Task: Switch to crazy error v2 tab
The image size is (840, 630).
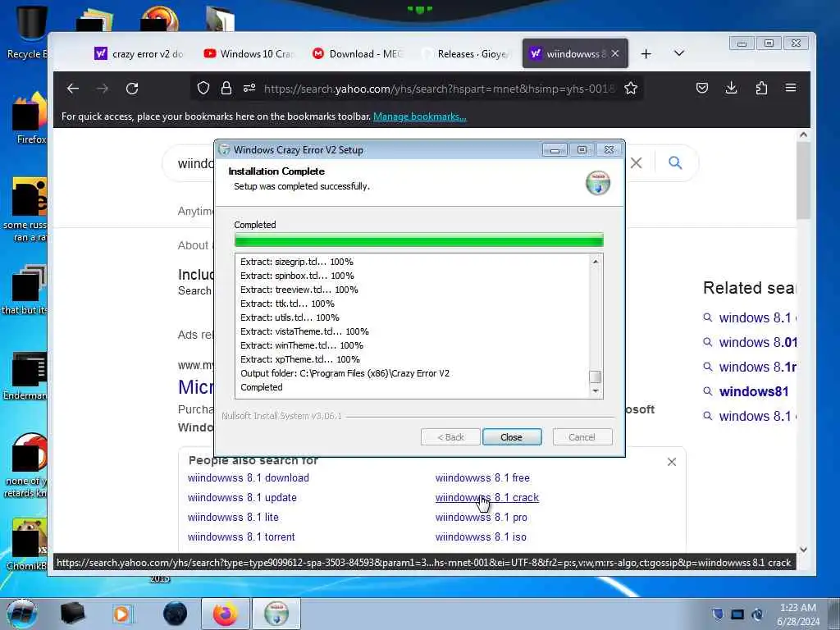Action: 139,53
